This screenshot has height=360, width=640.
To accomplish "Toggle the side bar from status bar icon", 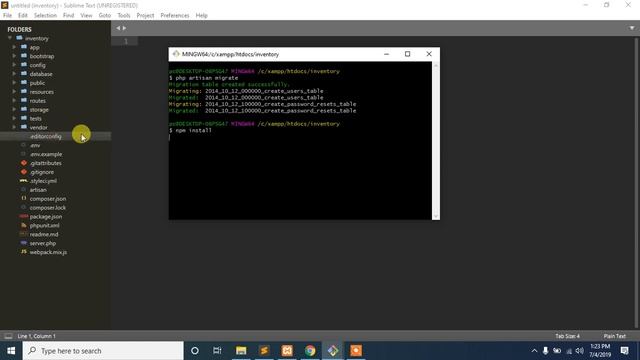I will coord(8,336).
